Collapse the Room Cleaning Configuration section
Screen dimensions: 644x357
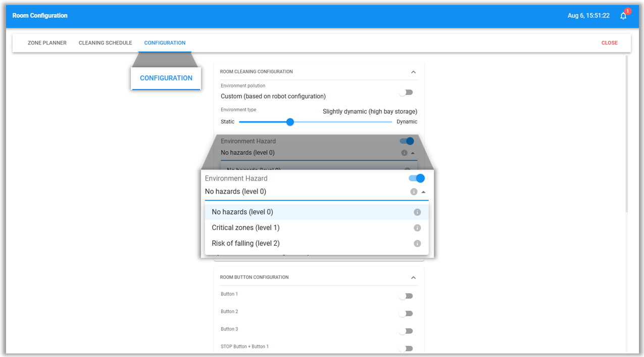(x=413, y=72)
